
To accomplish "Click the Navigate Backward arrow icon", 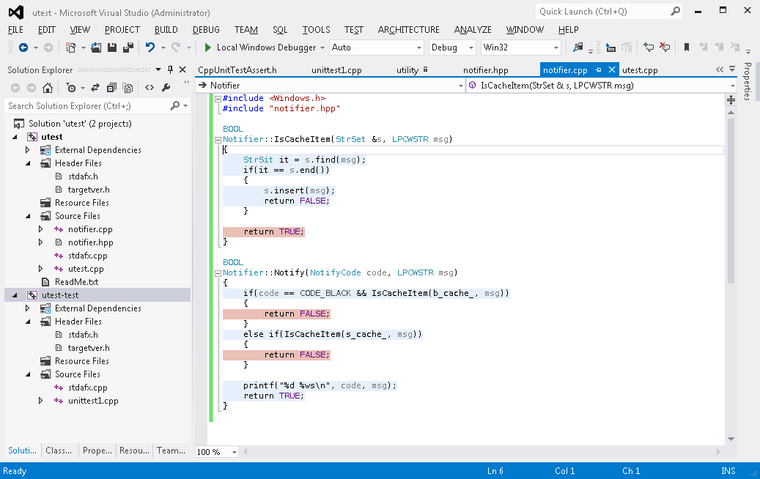I will (x=21, y=47).
